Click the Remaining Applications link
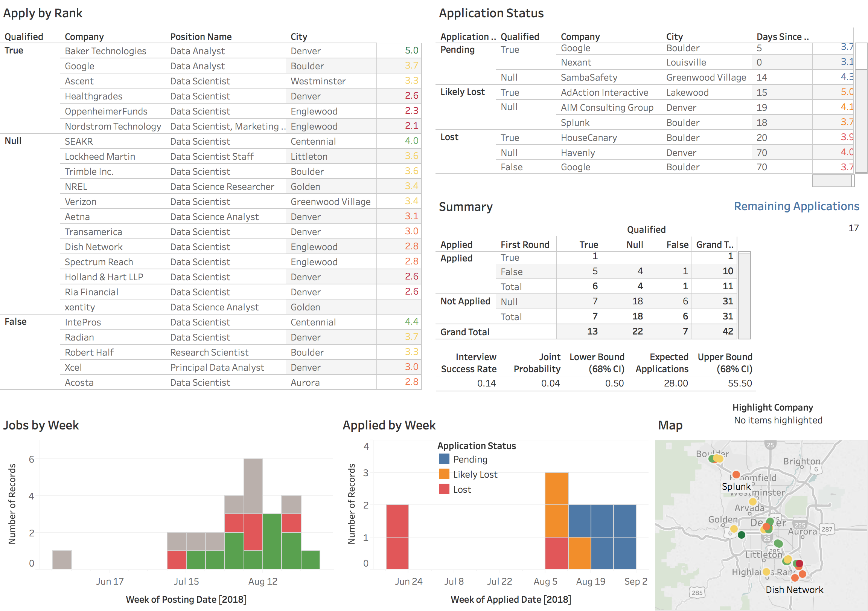This screenshot has width=868, height=611. [x=796, y=206]
